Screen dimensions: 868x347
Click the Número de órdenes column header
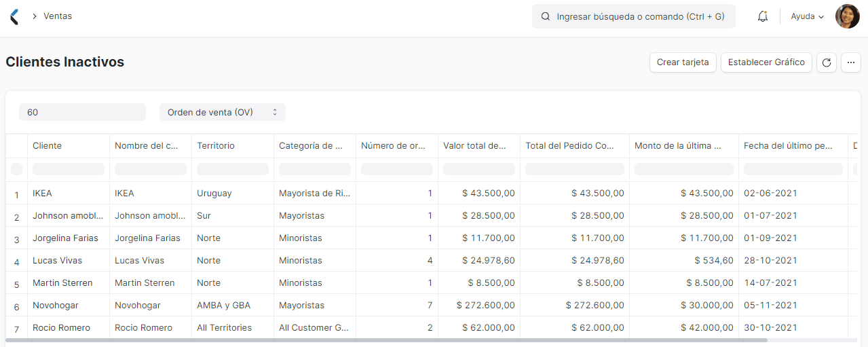tap(396, 145)
